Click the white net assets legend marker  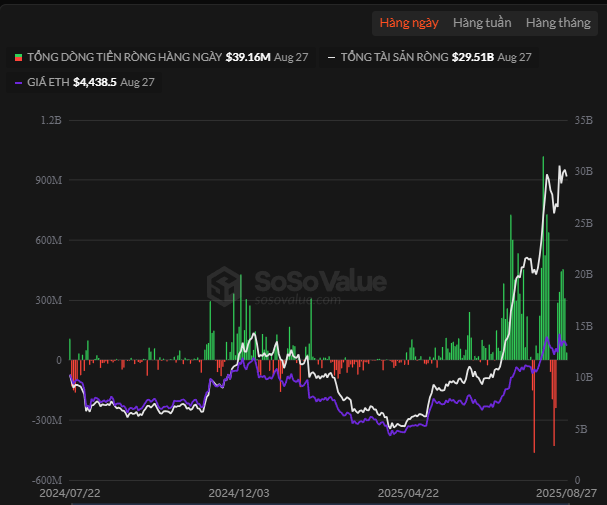(331, 57)
